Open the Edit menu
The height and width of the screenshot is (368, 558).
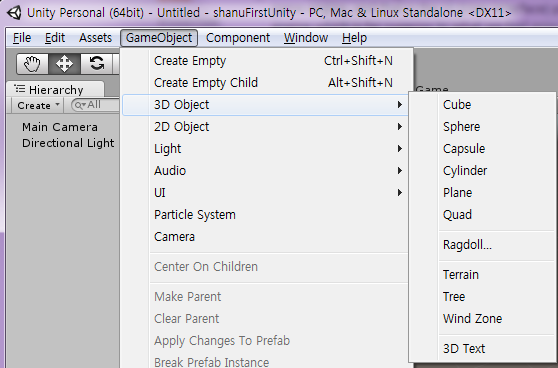click(x=55, y=38)
